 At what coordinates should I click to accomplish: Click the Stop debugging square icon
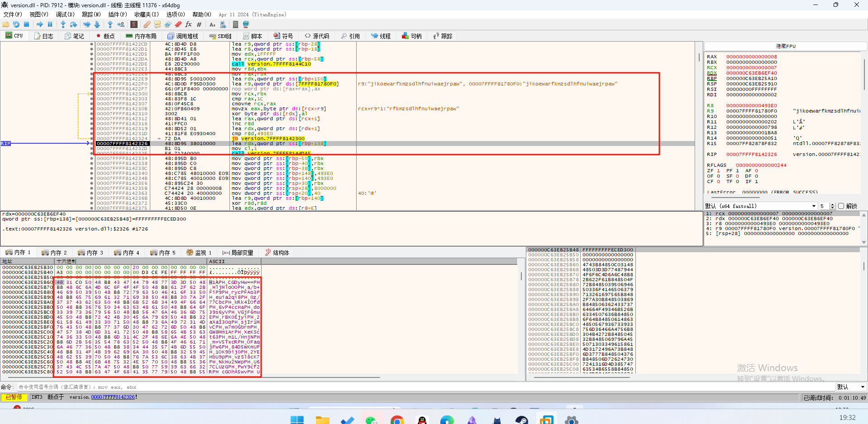(27, 24)
